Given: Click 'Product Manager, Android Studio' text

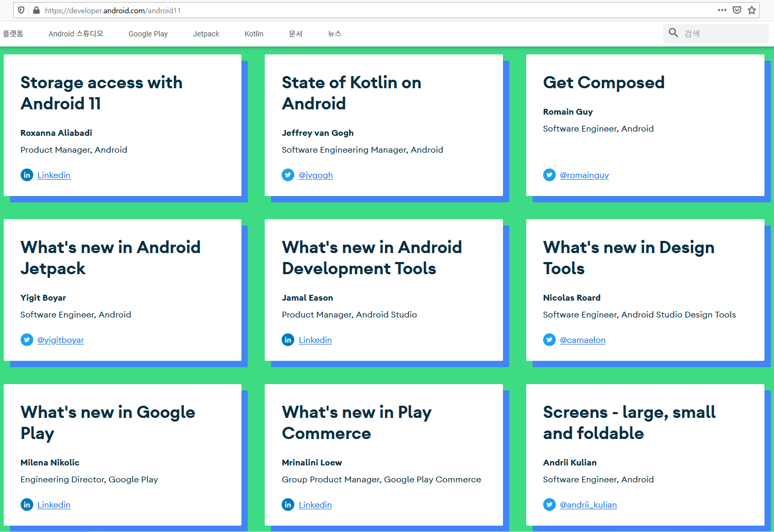Looking at the screenshot, I should point(349,315).
